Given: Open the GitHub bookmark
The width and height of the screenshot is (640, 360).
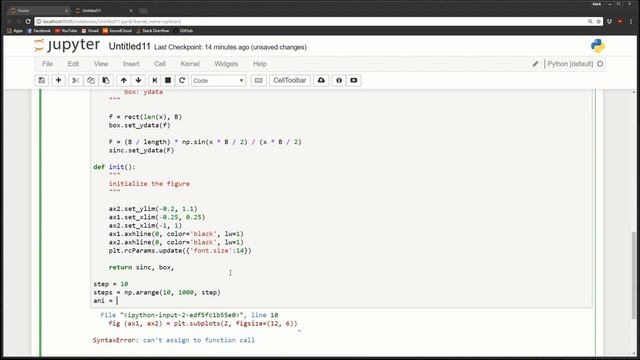Looking at the screenshot, I should coord(183,31).
